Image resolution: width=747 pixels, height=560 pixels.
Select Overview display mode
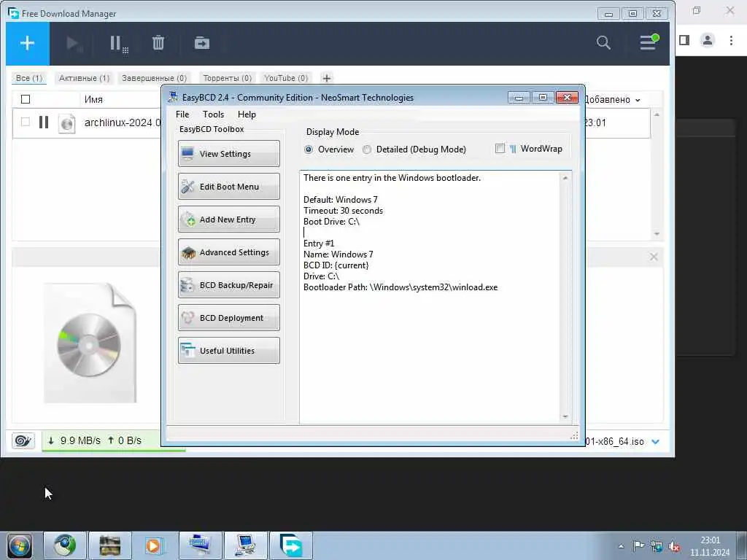pyautogui.click(x=309, y=149)
